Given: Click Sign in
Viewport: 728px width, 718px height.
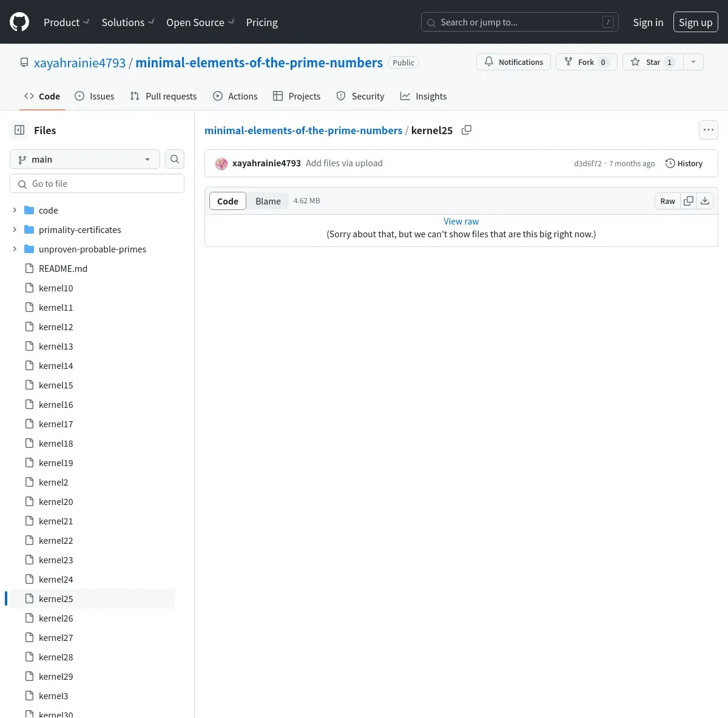Looking at the screenshot, I should click(x=648, y=22).
